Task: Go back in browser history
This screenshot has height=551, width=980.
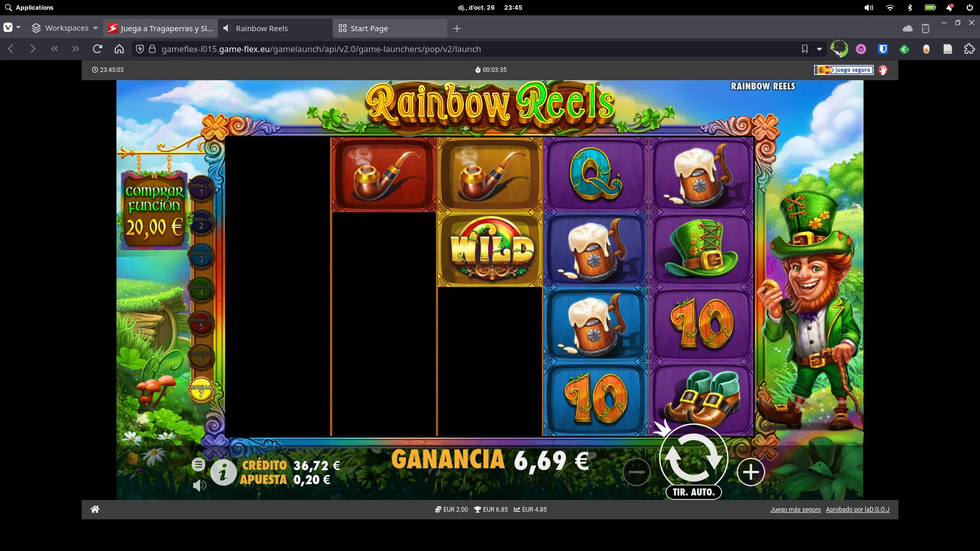Action: 11,49
